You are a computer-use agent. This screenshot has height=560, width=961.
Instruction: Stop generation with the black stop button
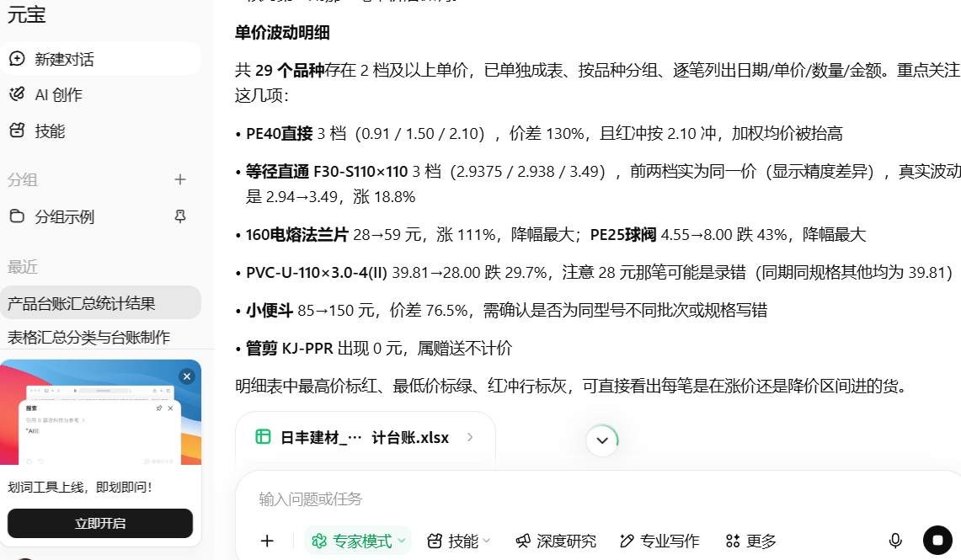click(x=937, y=541)
